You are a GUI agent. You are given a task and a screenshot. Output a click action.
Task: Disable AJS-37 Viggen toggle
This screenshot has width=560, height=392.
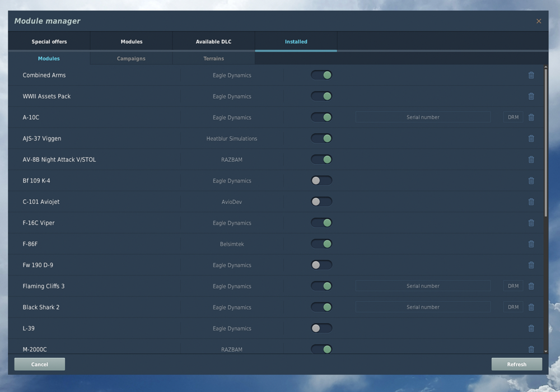coord(321,138)
